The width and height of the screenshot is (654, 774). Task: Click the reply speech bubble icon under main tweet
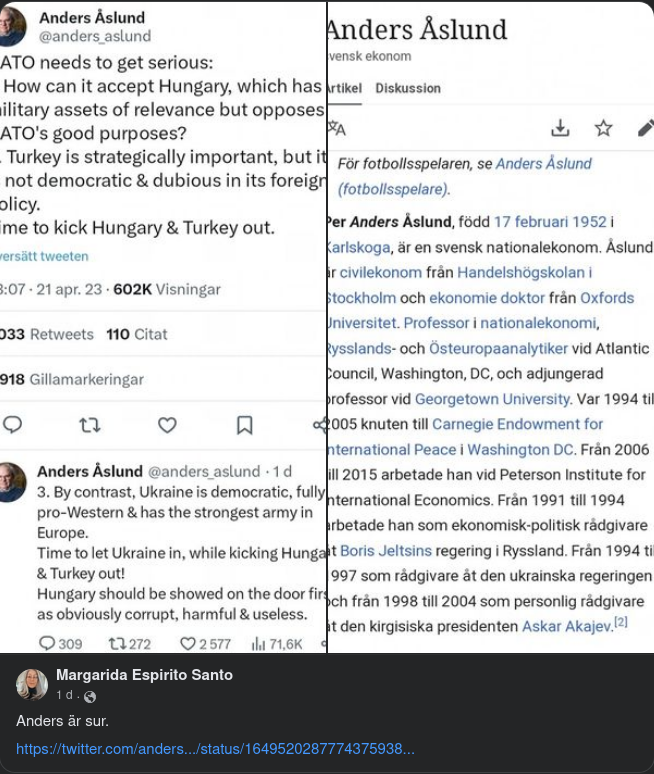click(12, 425)
